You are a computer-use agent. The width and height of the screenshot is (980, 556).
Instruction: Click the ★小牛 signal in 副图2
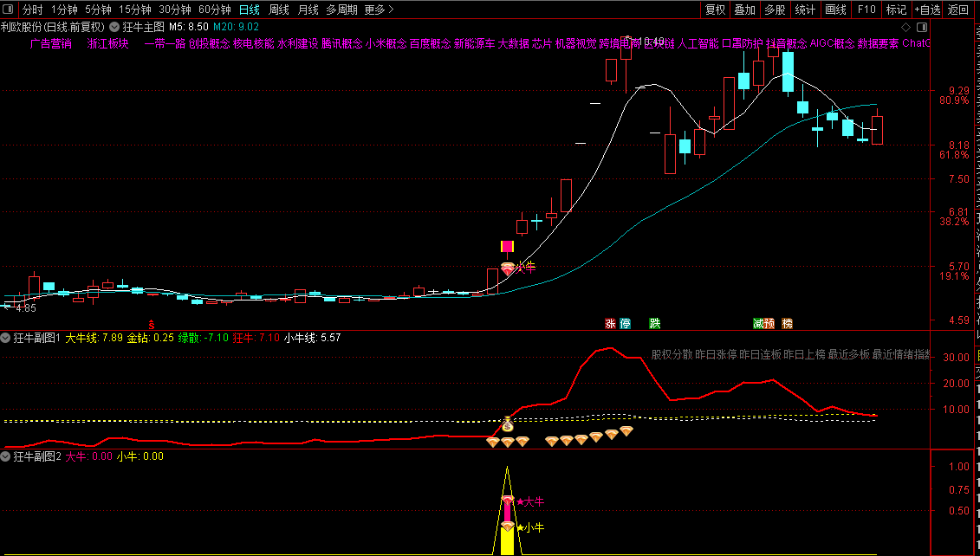tap(530, 528)
